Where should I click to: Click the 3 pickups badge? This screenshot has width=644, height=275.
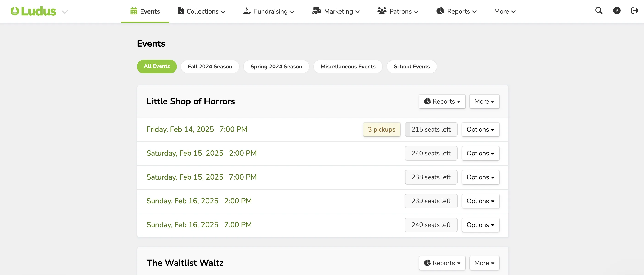(x=381, y=129)
